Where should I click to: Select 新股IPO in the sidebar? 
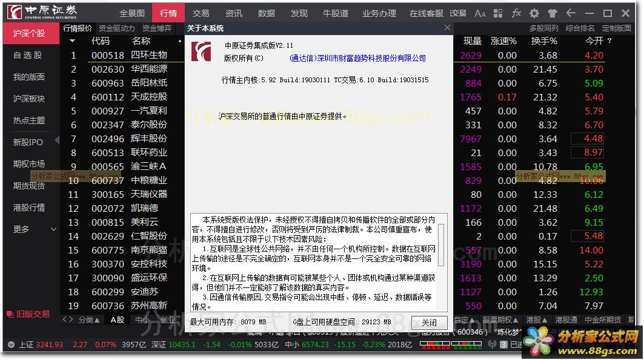coord(28,142)
